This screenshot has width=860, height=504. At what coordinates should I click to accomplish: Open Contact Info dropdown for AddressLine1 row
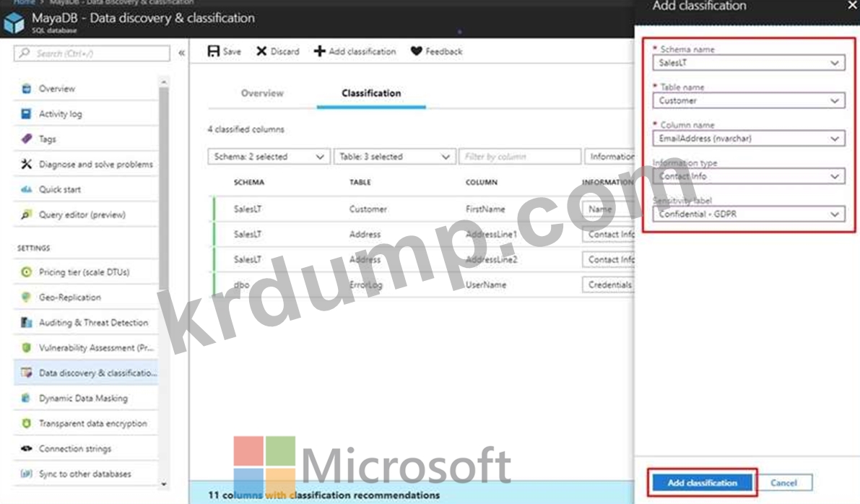point(608,234)
